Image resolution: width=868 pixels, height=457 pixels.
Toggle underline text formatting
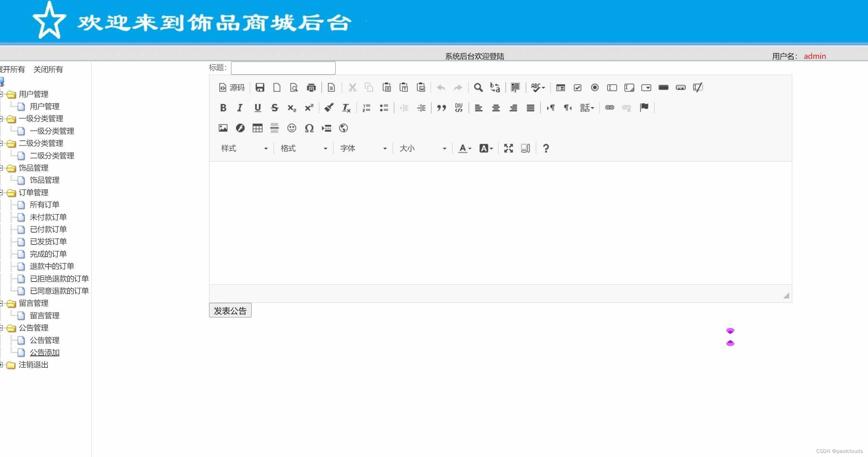point(257,107)
